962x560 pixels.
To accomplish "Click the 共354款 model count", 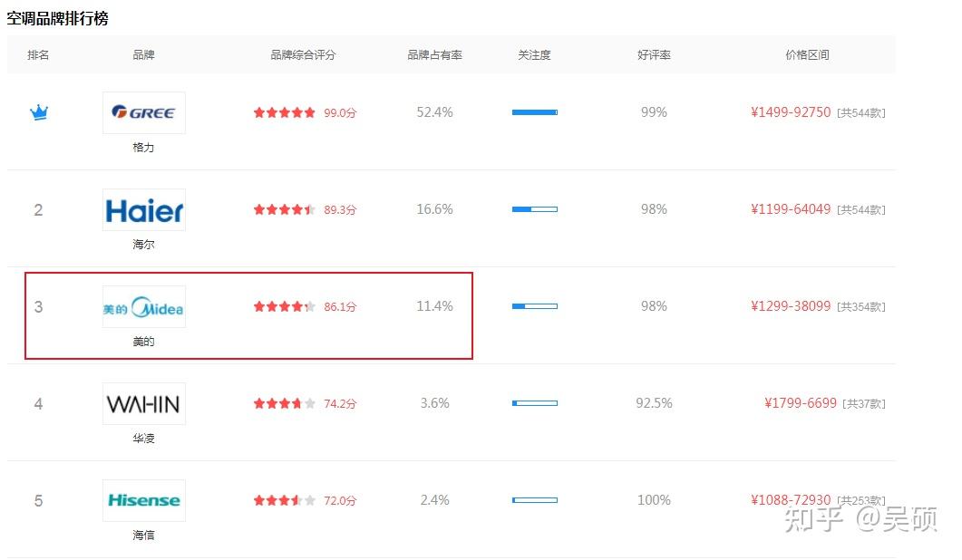I will (861, 306).
